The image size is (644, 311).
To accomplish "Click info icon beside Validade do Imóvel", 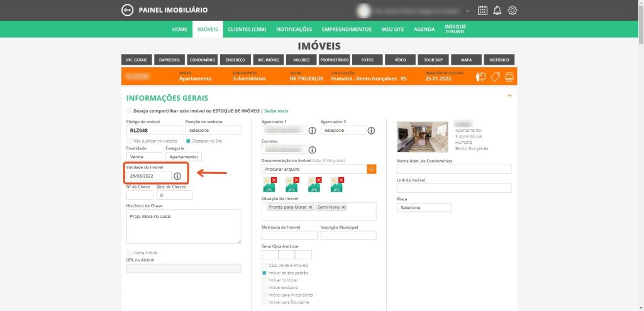I will 178,176.
